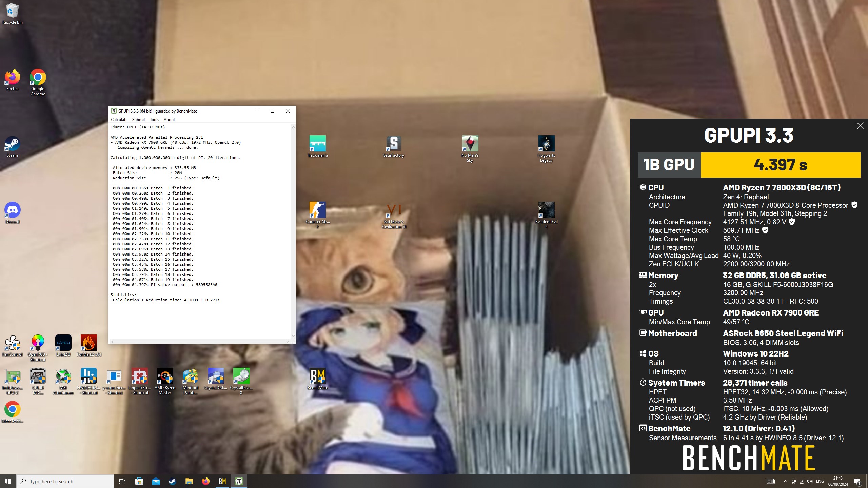The image size is (868, 488).
Task: Select Sid Meier's Civilization VI shortcut
Action: coord(394,216)
